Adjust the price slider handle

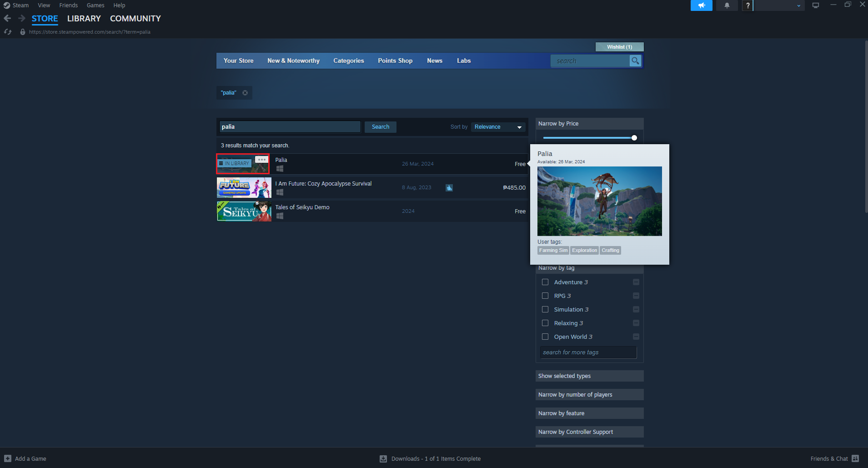634,138
